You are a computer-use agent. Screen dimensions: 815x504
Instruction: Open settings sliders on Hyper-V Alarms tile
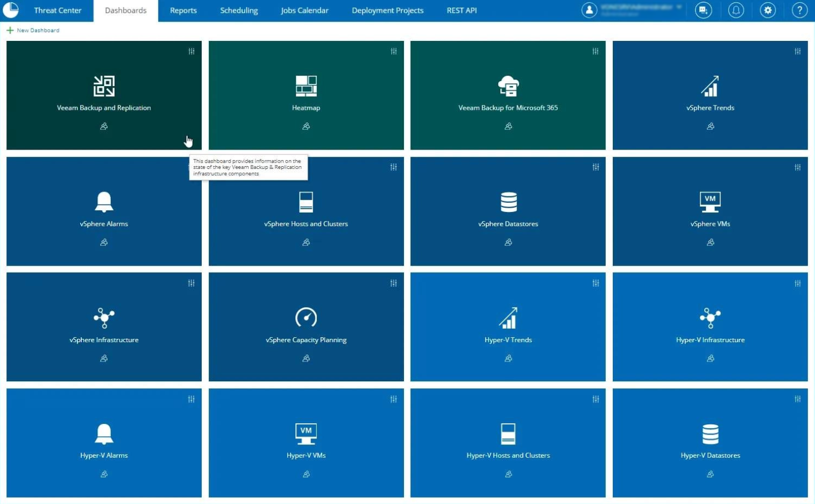click(x=191, y=399)
